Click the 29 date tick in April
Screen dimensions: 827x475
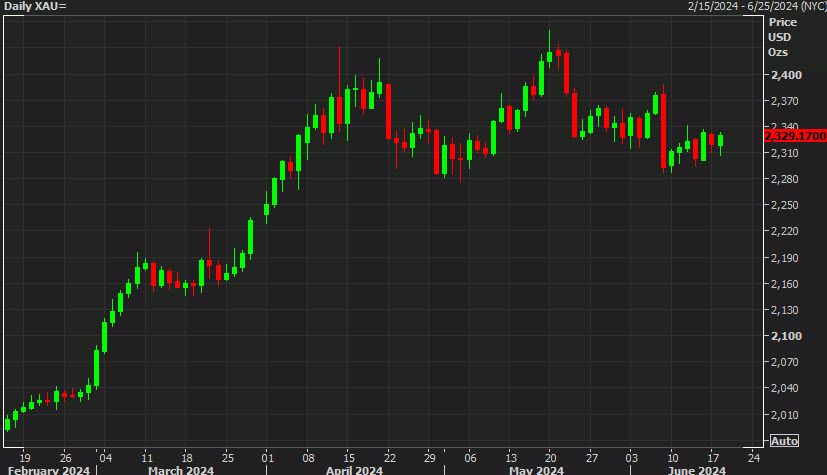[430, 458]
